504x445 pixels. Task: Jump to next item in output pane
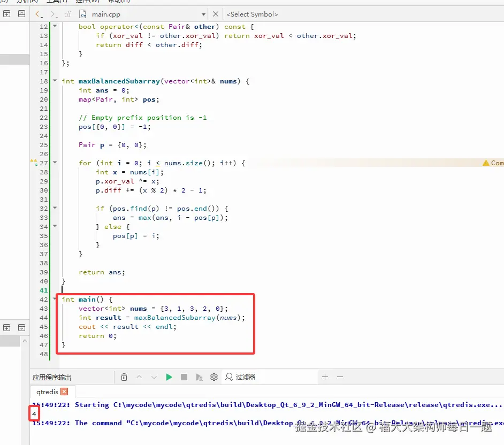[154, 377]
